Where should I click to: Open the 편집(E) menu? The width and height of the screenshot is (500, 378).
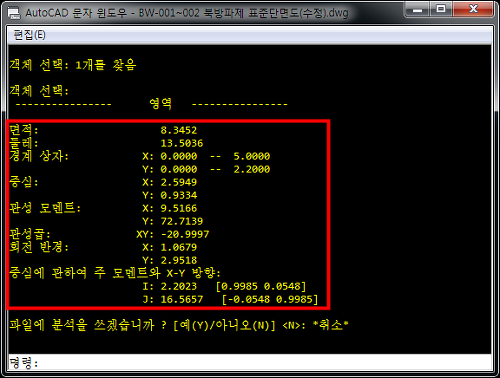pyautogui.click(x=29, y=35)
